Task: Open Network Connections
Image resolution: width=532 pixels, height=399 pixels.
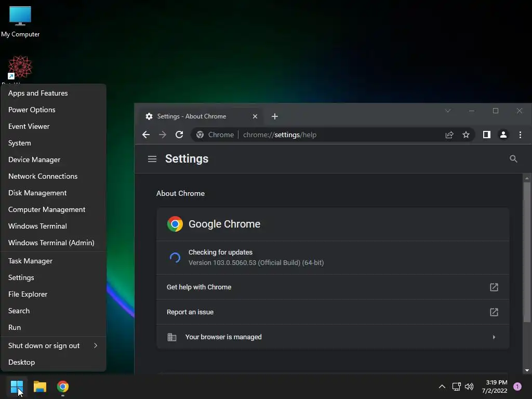Action: pos(54,176)
